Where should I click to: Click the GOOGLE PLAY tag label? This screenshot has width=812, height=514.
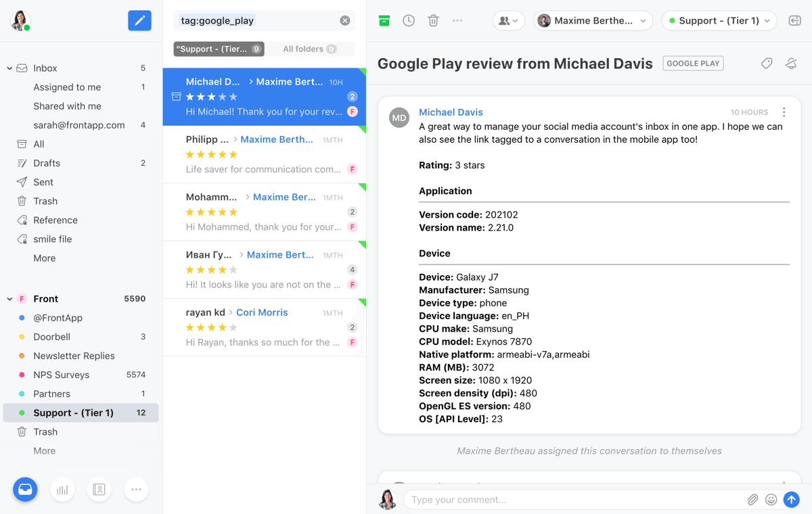click(x=693, y=64)
